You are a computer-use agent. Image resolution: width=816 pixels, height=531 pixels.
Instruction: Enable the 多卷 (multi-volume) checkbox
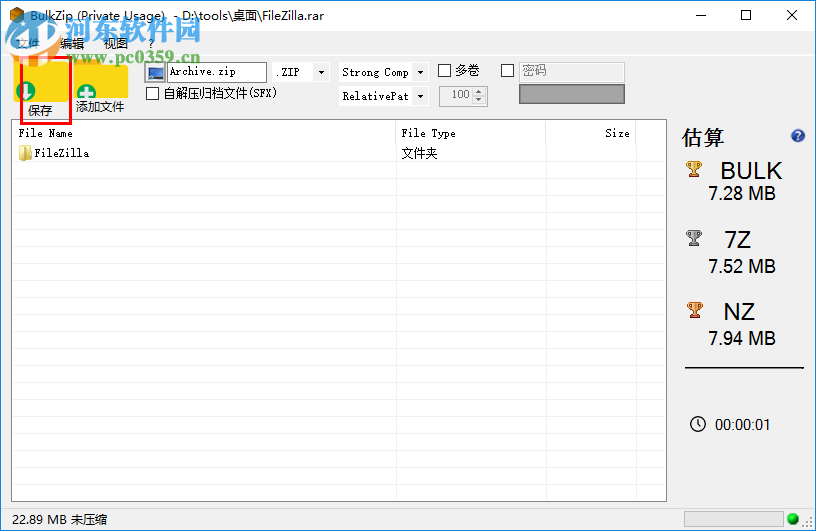coord(444,70)
